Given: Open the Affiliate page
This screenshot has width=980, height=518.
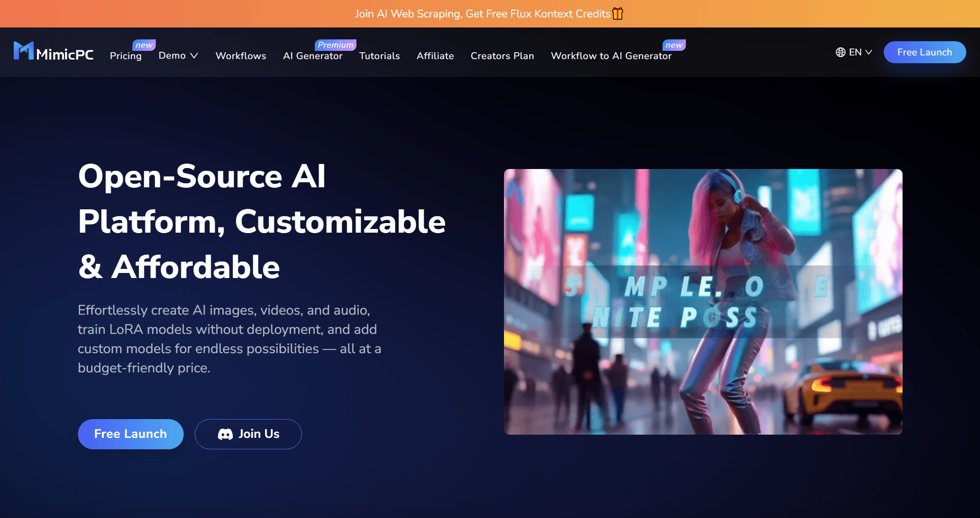Looking at the screenshot, I should point(435,56).
